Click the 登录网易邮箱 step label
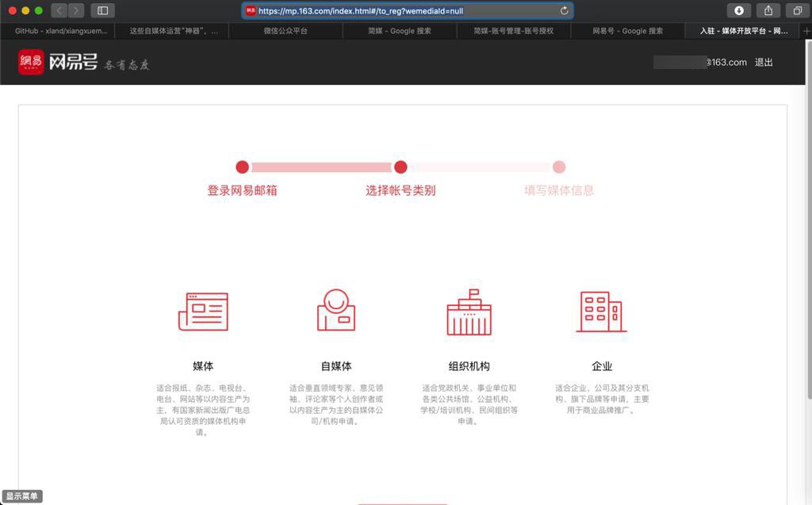Viewport: 812px width, 505px height. [x=243, y=190]
